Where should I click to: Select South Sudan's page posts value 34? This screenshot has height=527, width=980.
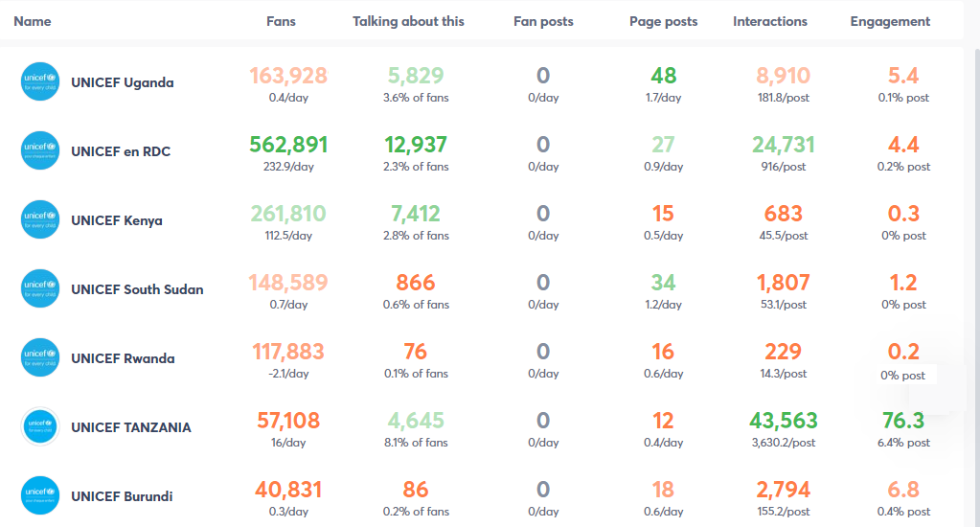[664, 283]
